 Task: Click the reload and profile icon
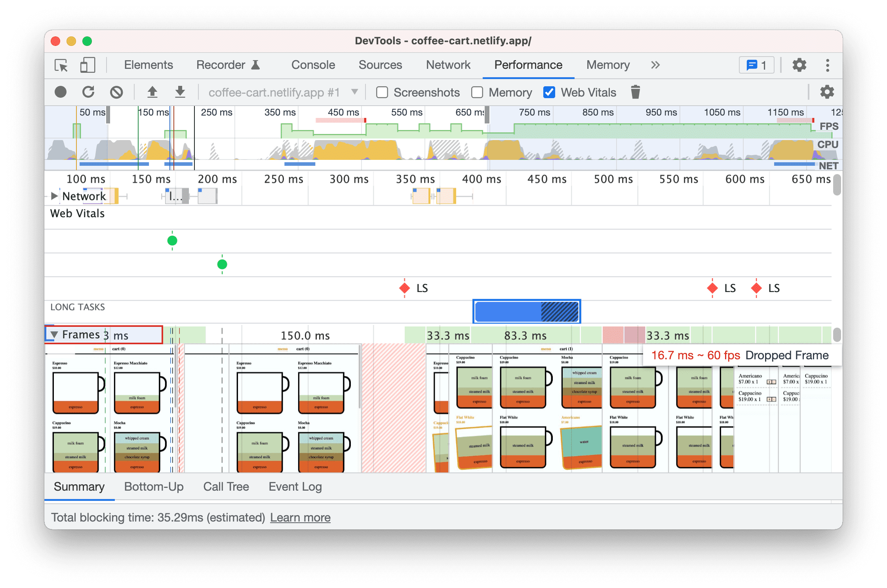coord(88,92)
